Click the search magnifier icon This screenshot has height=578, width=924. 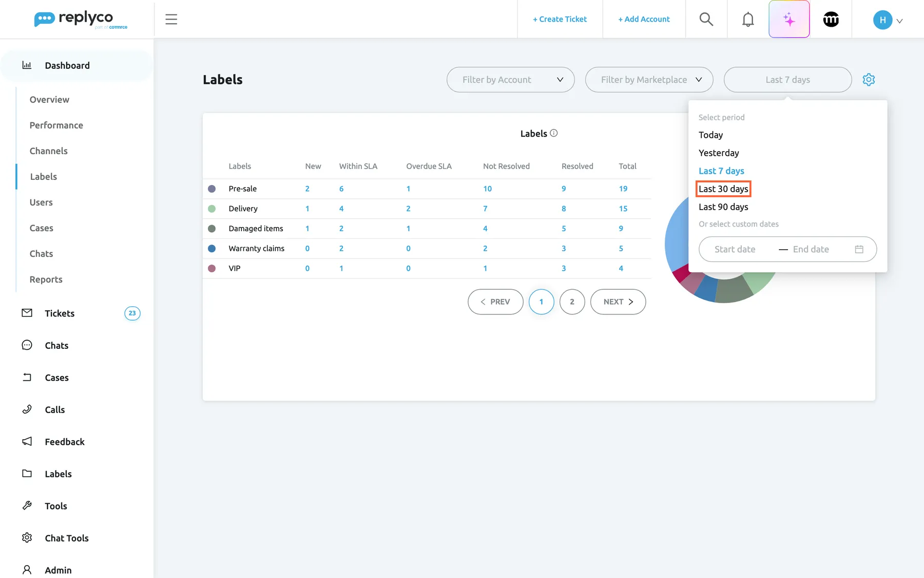pos(706,20)
